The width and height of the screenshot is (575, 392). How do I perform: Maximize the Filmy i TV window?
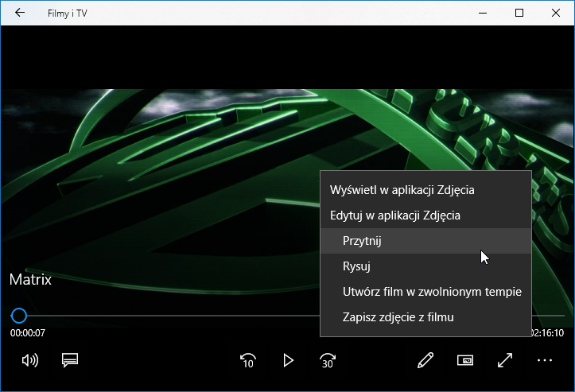coord(519,13)
